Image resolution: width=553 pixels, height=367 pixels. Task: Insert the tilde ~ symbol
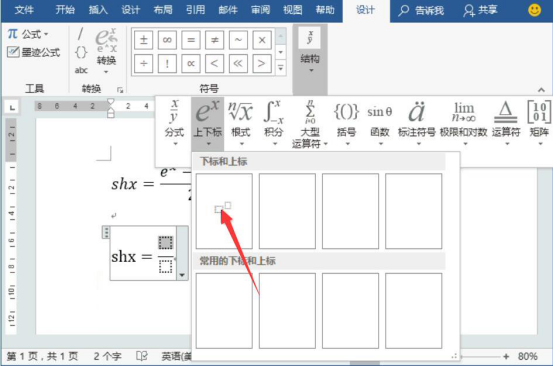point(238,40)
